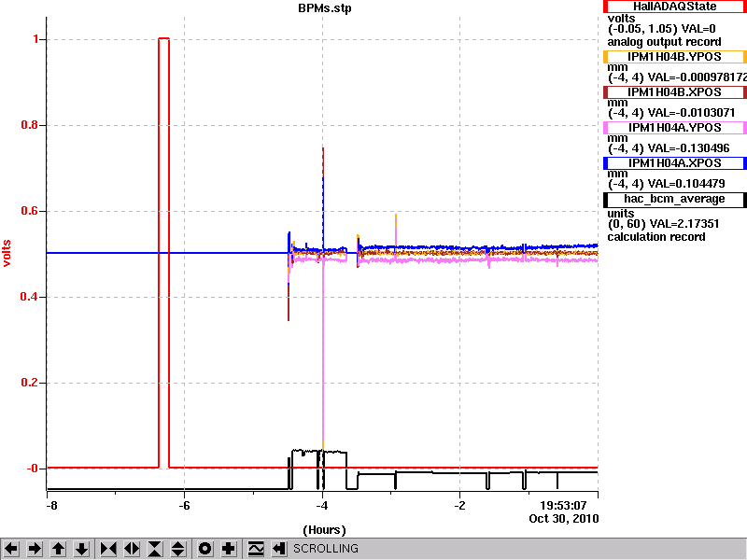Viewport: 747px width, 560px height.
Task: Click the y-axis tick value 0.2
Action: point(30,383)
